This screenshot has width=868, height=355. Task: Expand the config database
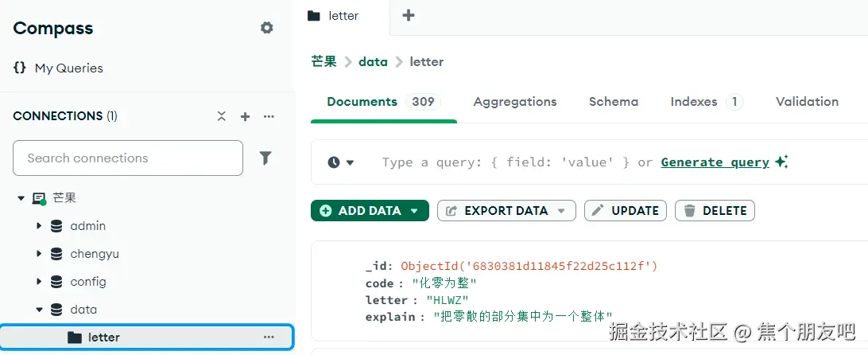pyautogui.click(x=39, y=281)
